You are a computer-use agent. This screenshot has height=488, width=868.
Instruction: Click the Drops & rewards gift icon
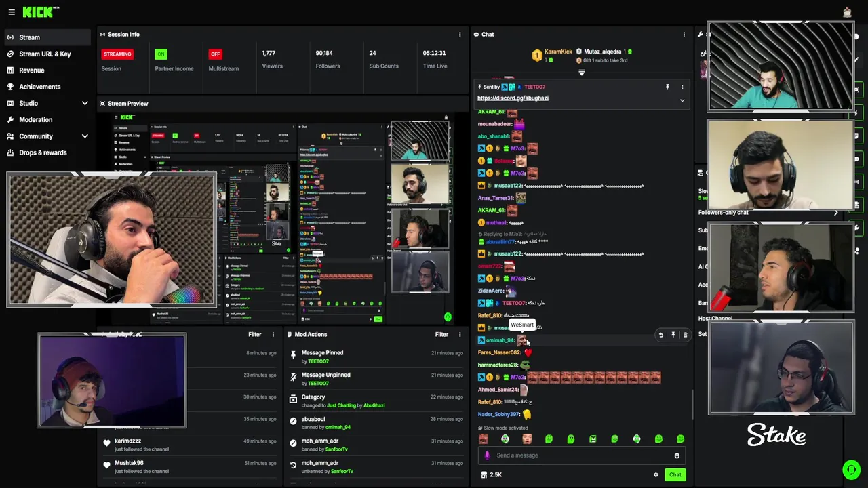tap(10, 152)
